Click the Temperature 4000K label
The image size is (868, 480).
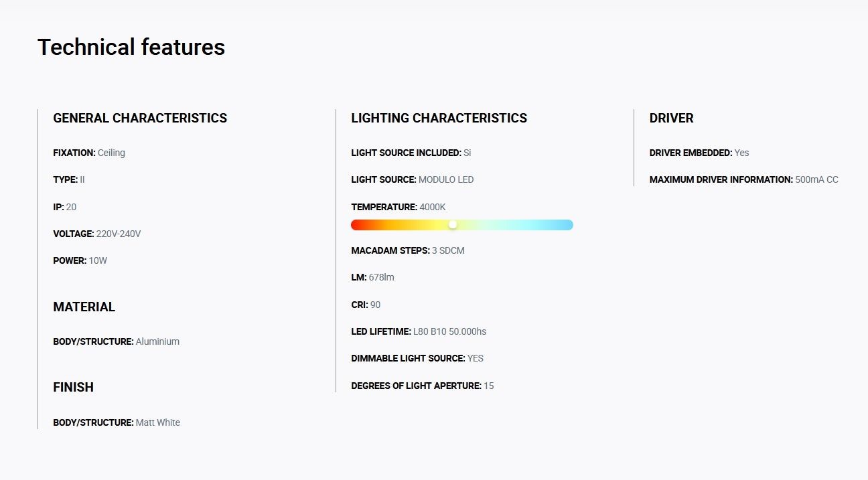click(399, 207)
